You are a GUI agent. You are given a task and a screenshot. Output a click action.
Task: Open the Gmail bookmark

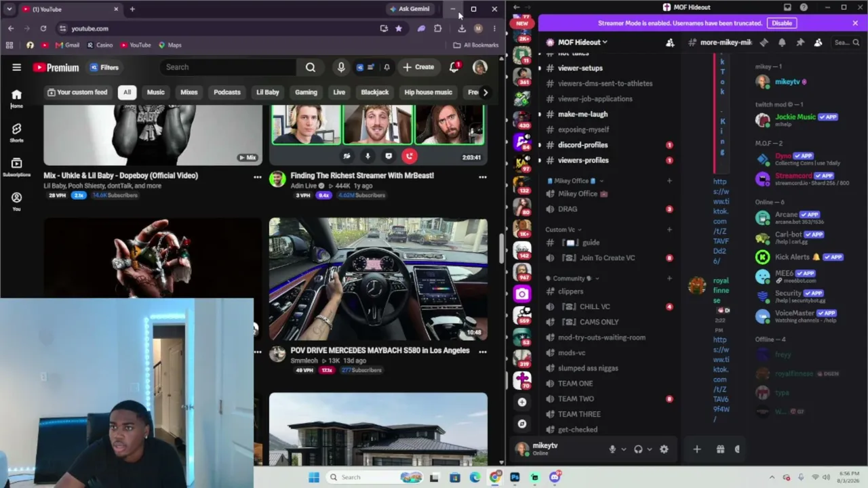pyautogui.click(x=67, y=45)
